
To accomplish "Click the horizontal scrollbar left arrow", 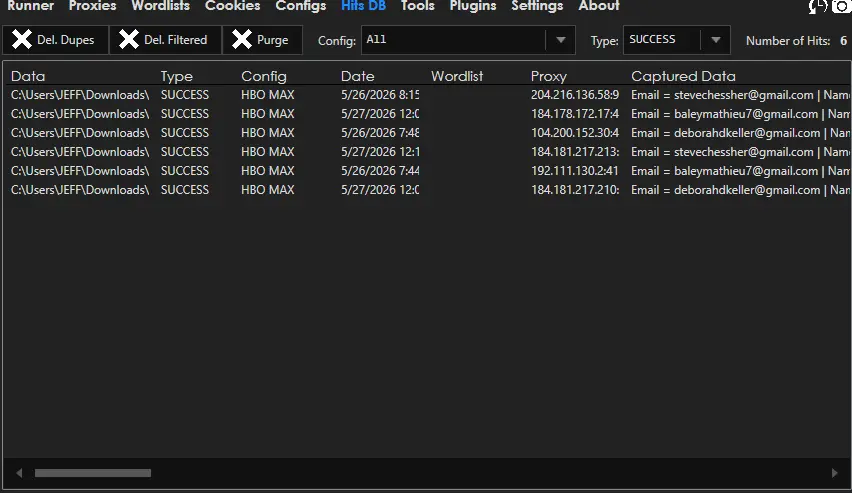I will pyautogui.click(x=19, y=473).
